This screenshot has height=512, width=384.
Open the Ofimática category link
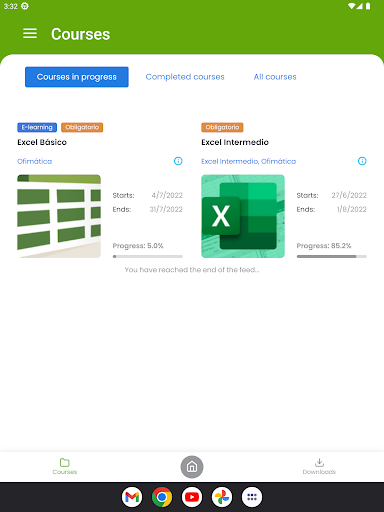pyautogui.click(x=35, y=161)
